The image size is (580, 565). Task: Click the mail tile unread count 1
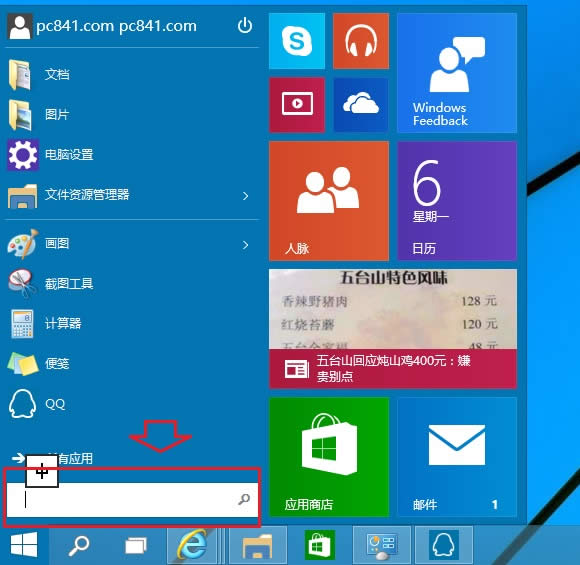(x=495, y=504)
